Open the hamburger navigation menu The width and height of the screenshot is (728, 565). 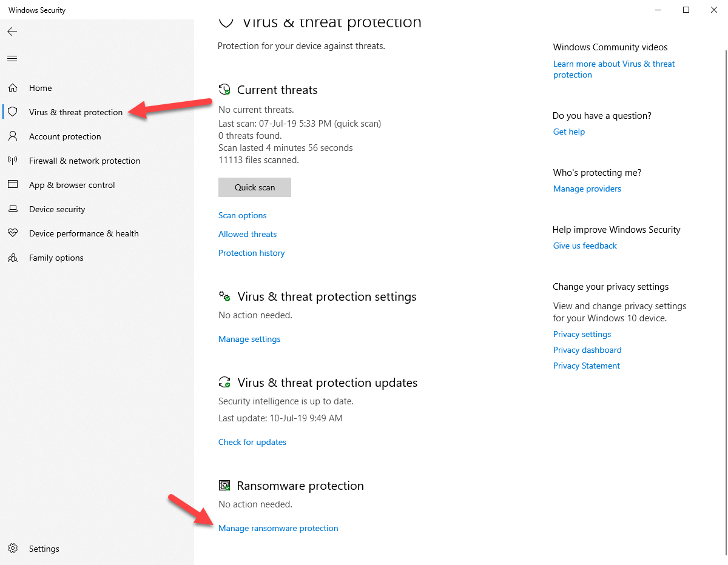point(12,58)
